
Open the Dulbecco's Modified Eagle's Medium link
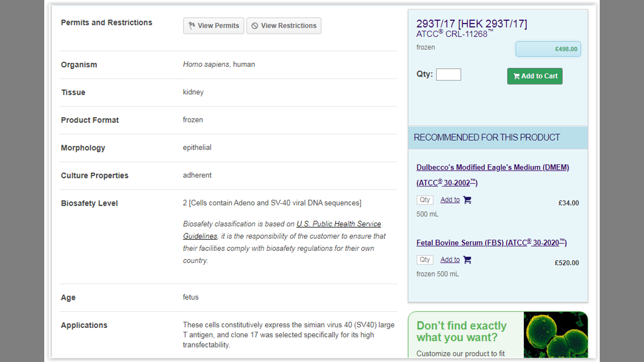493,167
